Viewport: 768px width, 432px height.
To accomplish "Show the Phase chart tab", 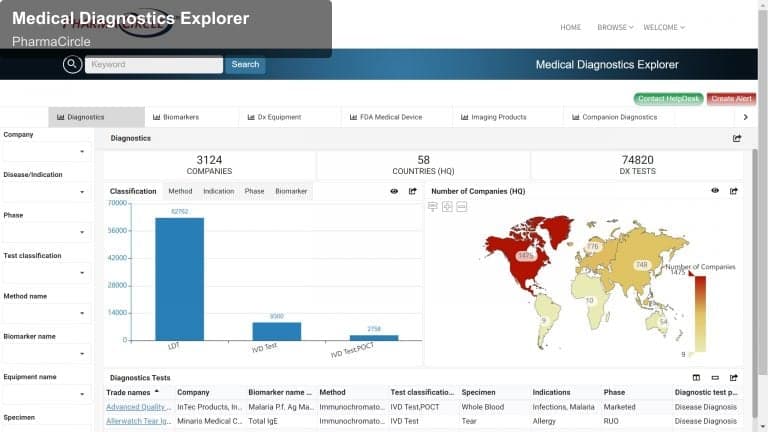I will (x=254, y=191).
